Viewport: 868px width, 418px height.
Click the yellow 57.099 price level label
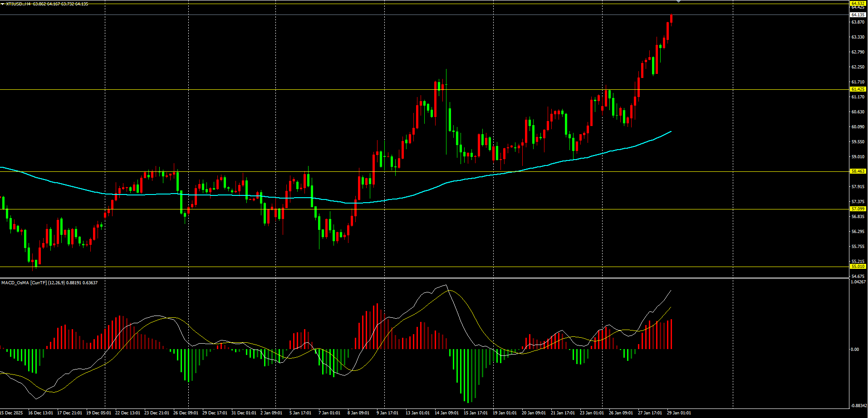pos(858,209)
